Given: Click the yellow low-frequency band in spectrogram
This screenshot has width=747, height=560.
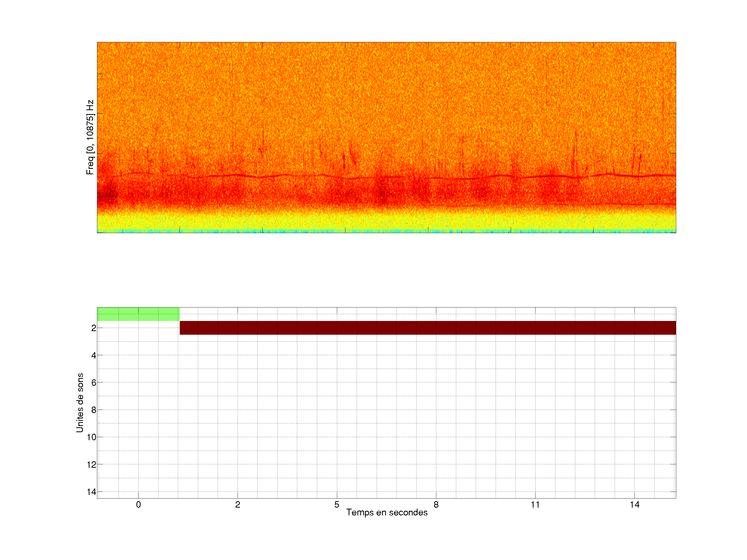Looking at the screenshot, I should [x=386, y=221].
